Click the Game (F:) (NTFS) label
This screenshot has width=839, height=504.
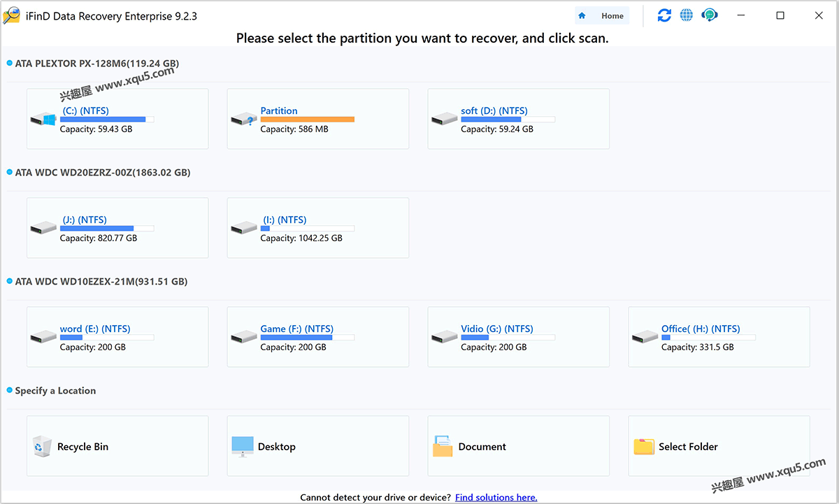(297, 329)
